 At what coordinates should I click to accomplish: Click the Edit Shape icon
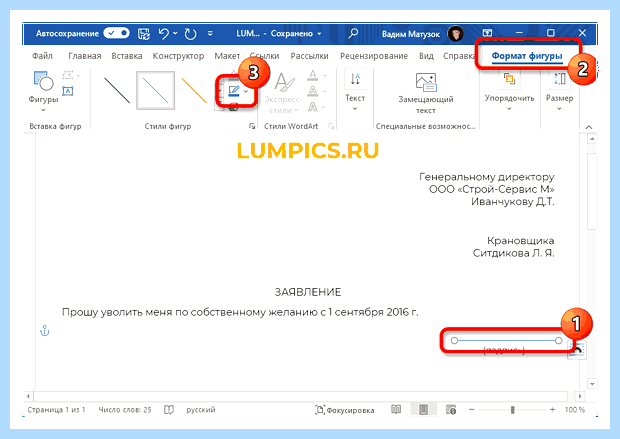click(x=70, y=75)
